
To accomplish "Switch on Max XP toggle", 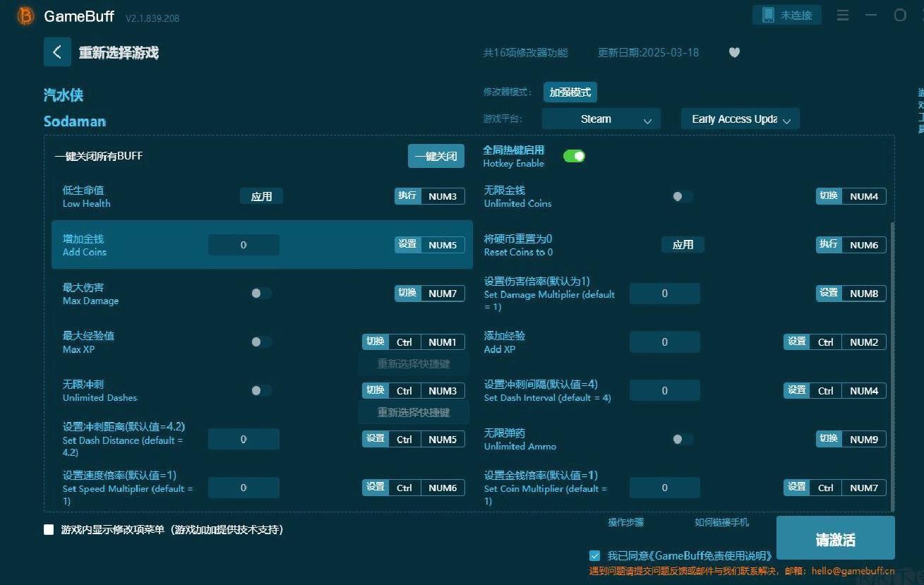I will coord(261,342).
